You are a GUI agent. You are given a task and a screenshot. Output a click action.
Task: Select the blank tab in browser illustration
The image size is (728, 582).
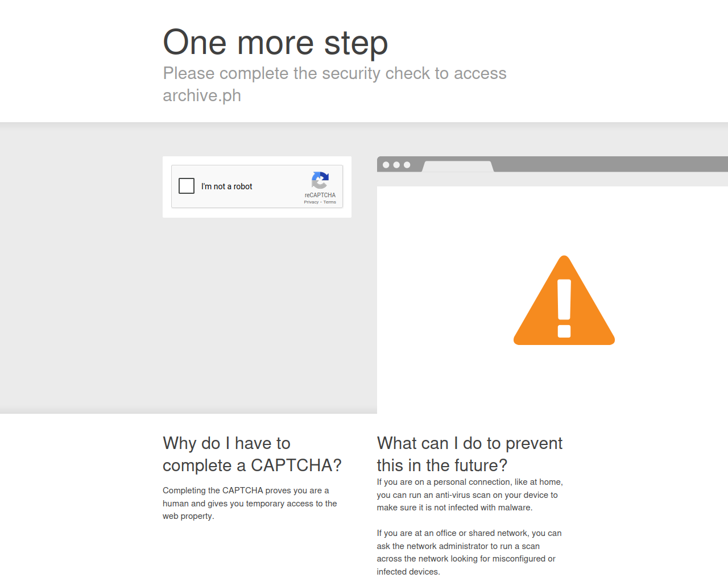pyautogui.click(x=457, y=167)
